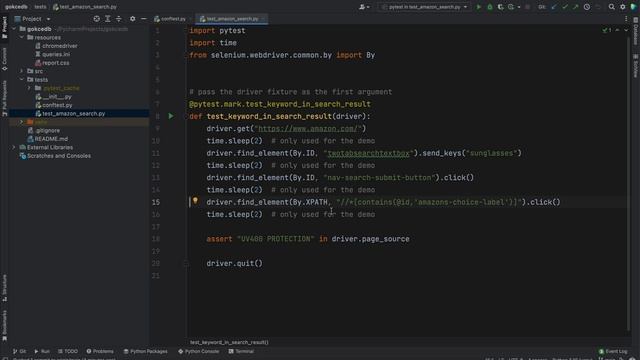Open the Pull Requests side panel
This screenshot has height=360, width=640.
4,98
